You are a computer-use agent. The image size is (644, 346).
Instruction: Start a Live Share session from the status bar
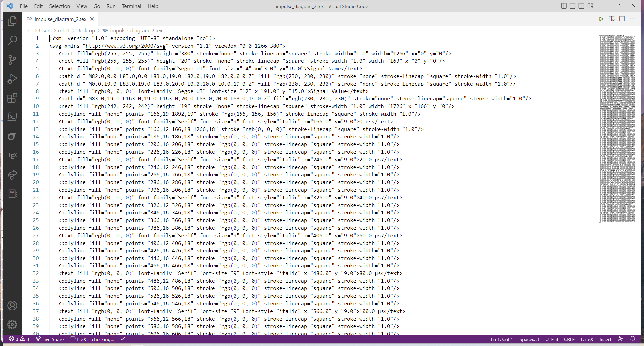(x=49, y=339)
